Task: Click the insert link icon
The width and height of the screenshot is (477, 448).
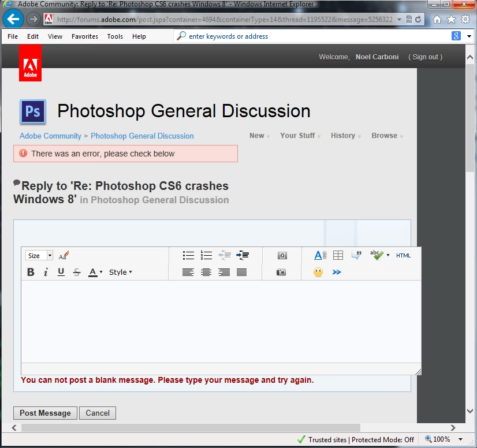Action: click(321, 255)
